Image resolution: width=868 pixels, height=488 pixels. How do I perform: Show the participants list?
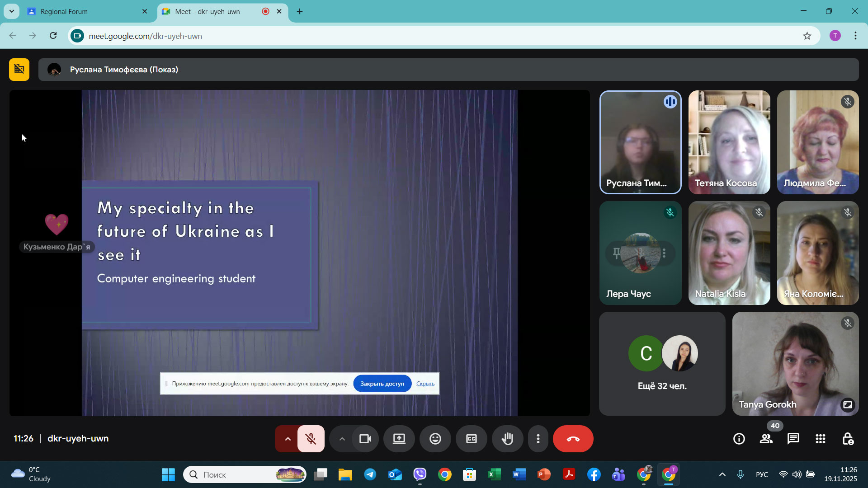[766, 439]
